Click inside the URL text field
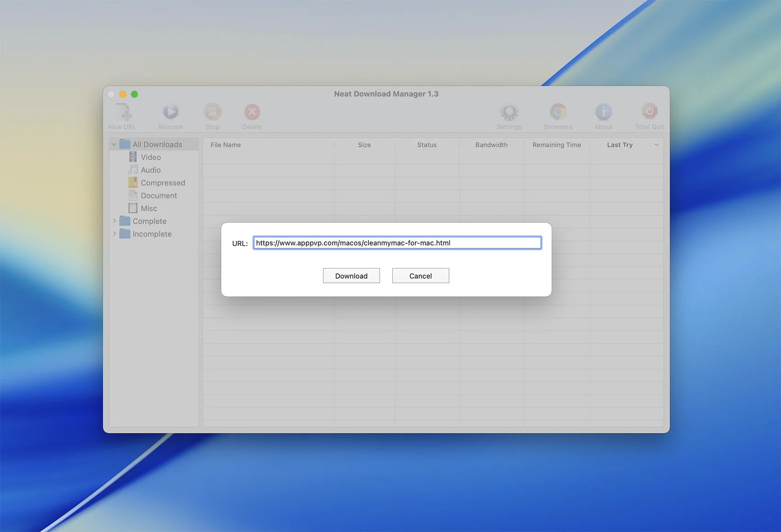The image size is (781, 532). coord(397,243)
